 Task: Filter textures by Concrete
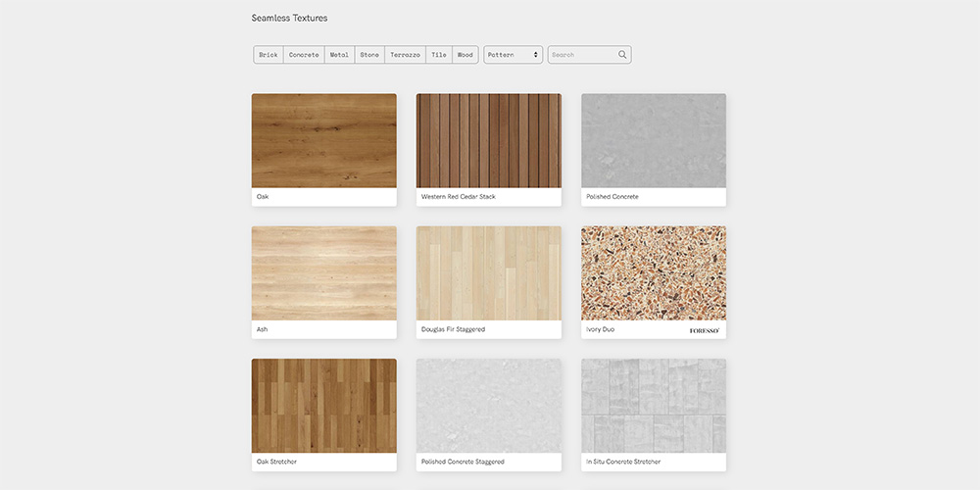304,54
